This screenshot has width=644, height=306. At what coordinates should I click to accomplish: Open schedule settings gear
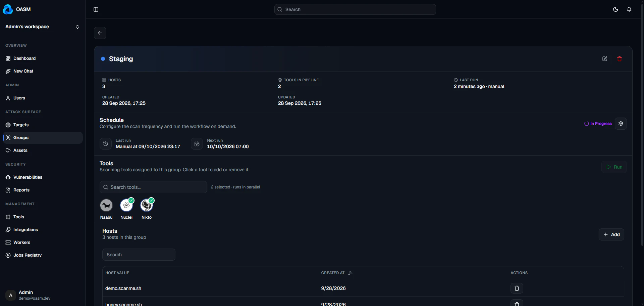pos(621,124)
